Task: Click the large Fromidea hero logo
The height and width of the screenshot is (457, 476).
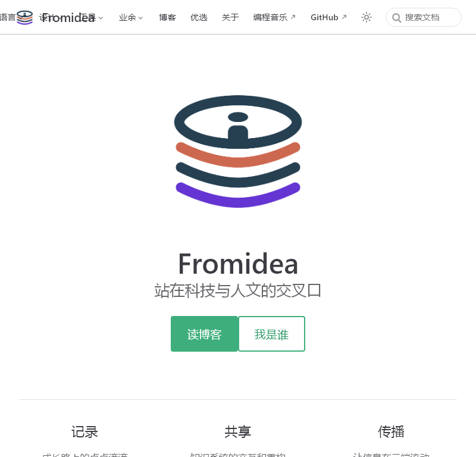Action: [238, 152]
